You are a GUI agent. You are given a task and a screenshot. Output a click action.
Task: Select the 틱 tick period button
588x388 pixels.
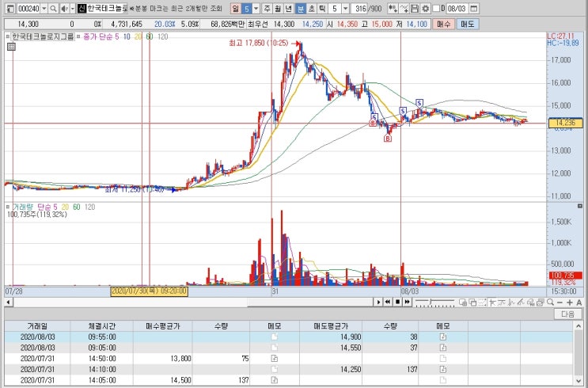click(322, 8)
